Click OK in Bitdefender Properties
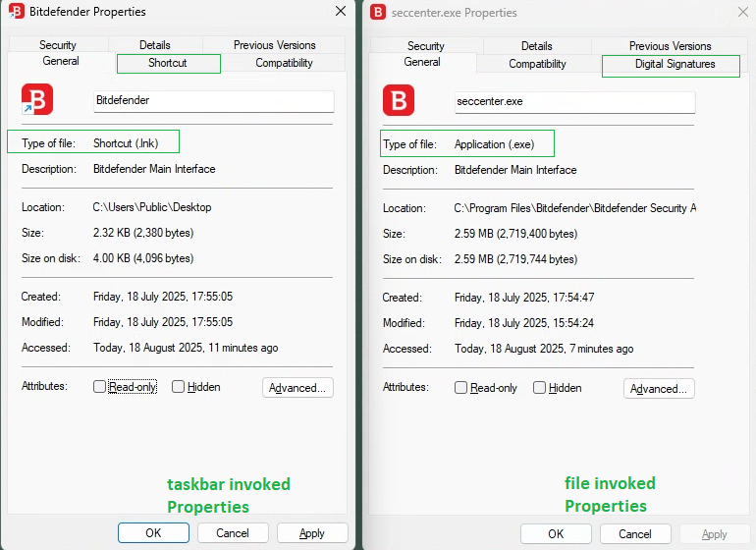The width and height of the screenshot is (756, 550). 153,532
